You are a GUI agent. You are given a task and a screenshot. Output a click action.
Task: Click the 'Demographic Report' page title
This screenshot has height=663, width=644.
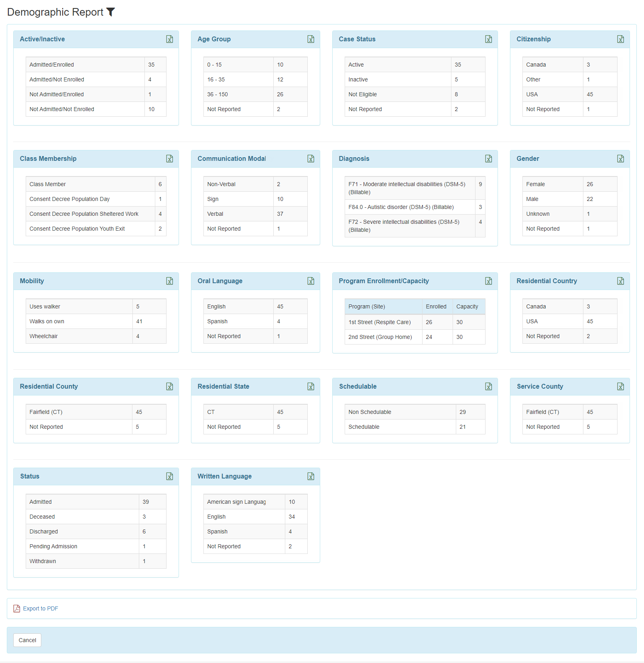click(x=55, y=12)
